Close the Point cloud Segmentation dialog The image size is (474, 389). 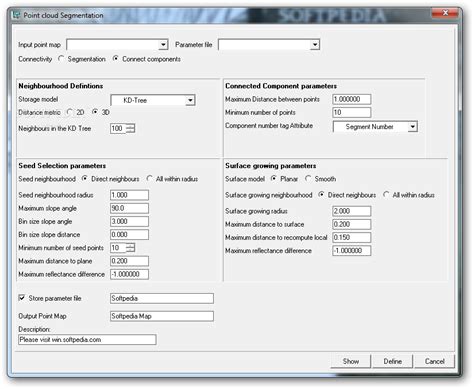pyautogui.click(x=445, y=13)
